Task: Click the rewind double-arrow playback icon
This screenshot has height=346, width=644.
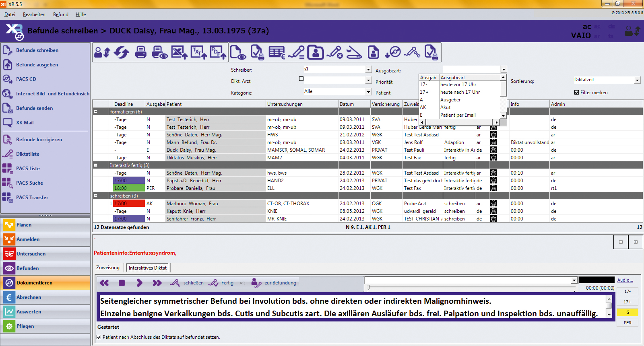Action: click(x=104, y=283)
